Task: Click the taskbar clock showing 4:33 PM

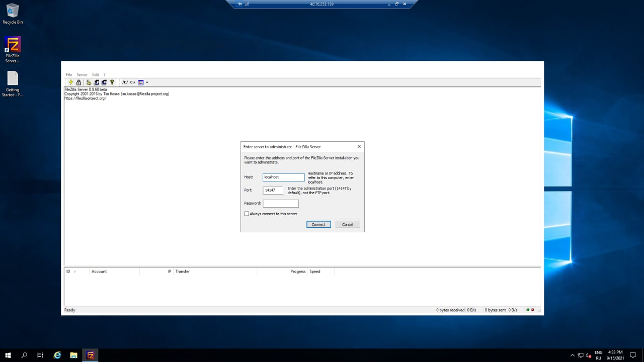Action: click(615, 355)
